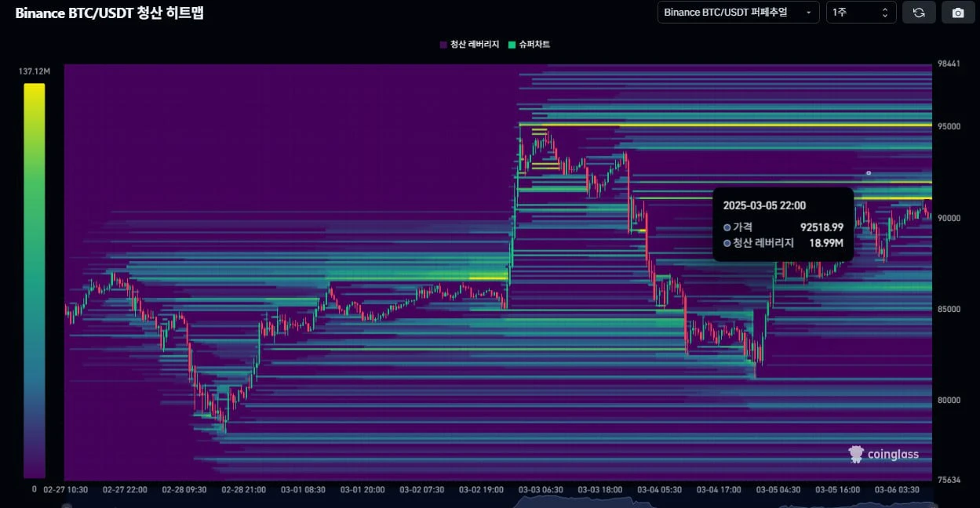Viewport: 980px width, 508px height.
Task: Click the 98441 price axis label
Action: [950, 65]
